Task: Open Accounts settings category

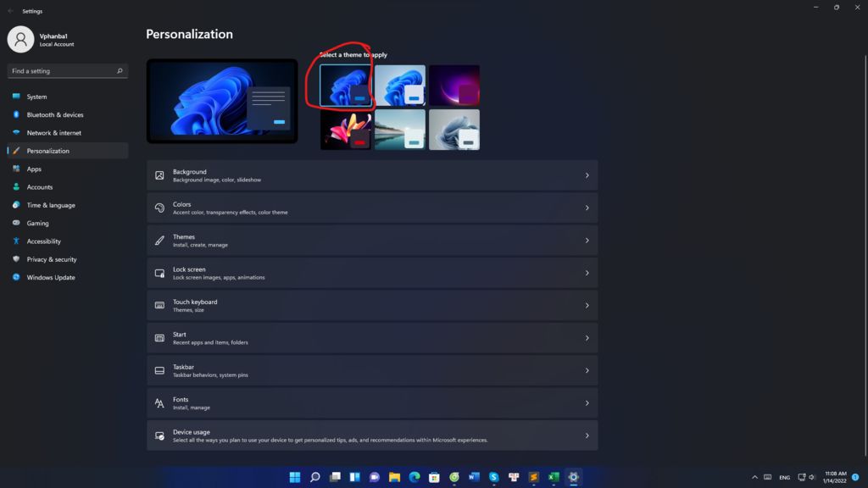Action: pyautogui.click(x=68, y=187)
